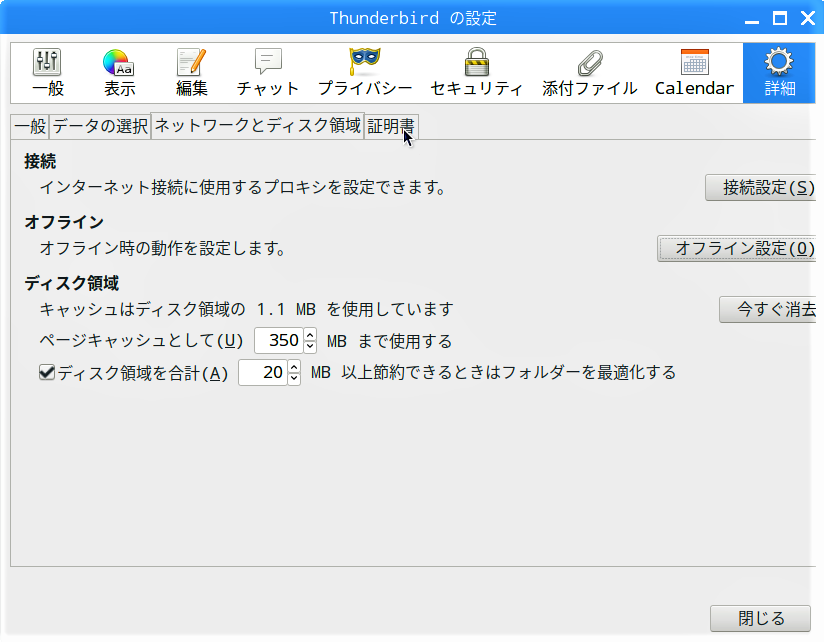
Task: Select the 詳細 advanced settings category
Action: coord(779,73)
